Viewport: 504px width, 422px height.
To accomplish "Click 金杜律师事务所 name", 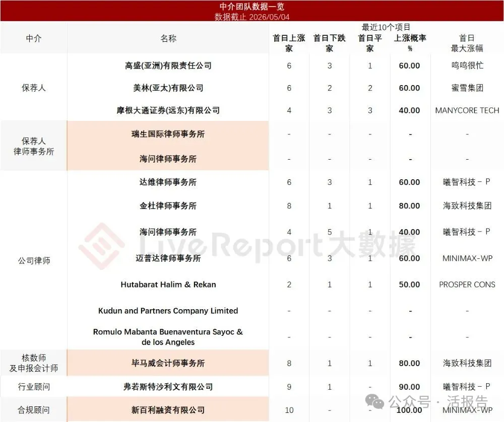I will pyautogui.click(x=168, y=205).
